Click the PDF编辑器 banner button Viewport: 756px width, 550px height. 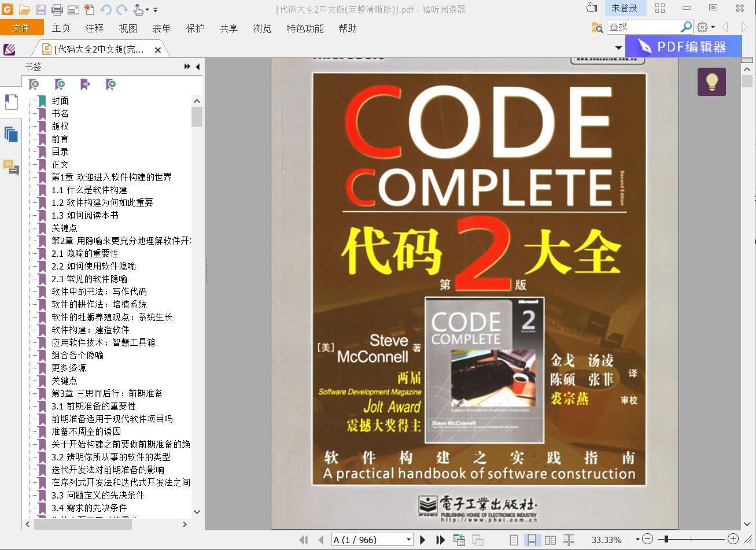[x=683, y=47]
